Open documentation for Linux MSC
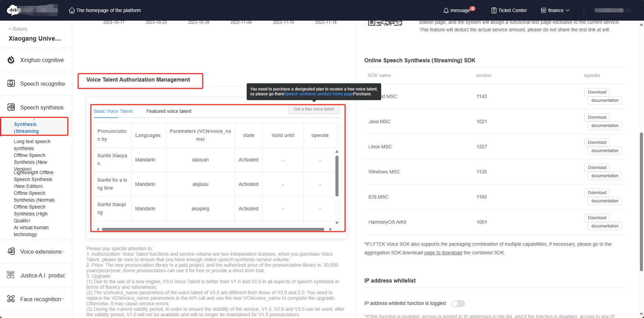The width and height of the screenshot is (644, 318). point(605,151)
